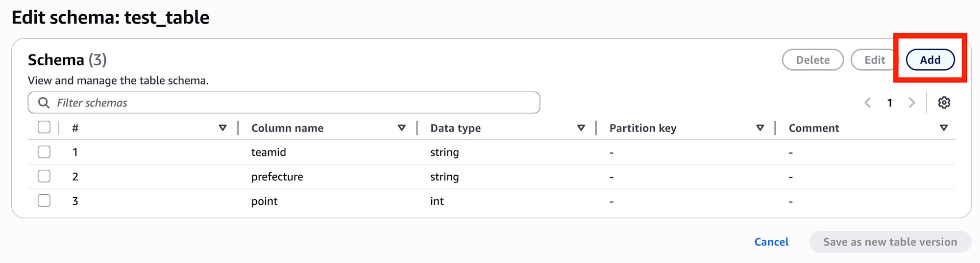Open the table preferences gear icon
Image resolution: width=980 pixels, height=263 pixels.
pyautogui.click(x=944, y=103)
